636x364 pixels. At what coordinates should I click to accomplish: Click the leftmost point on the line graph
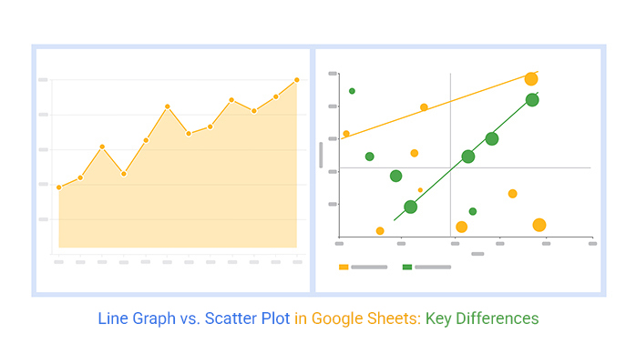(x=58, y=187)
